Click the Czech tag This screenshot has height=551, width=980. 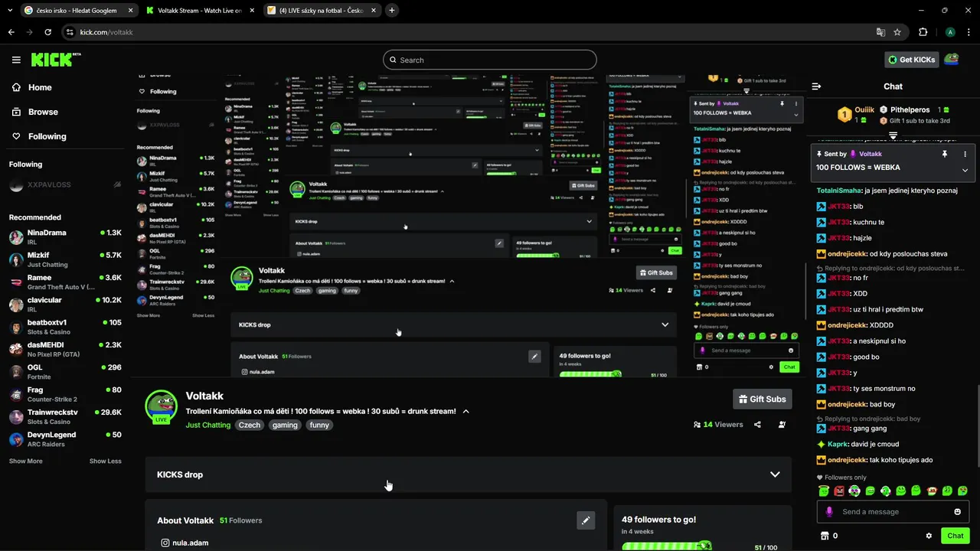tap(250, 425)
